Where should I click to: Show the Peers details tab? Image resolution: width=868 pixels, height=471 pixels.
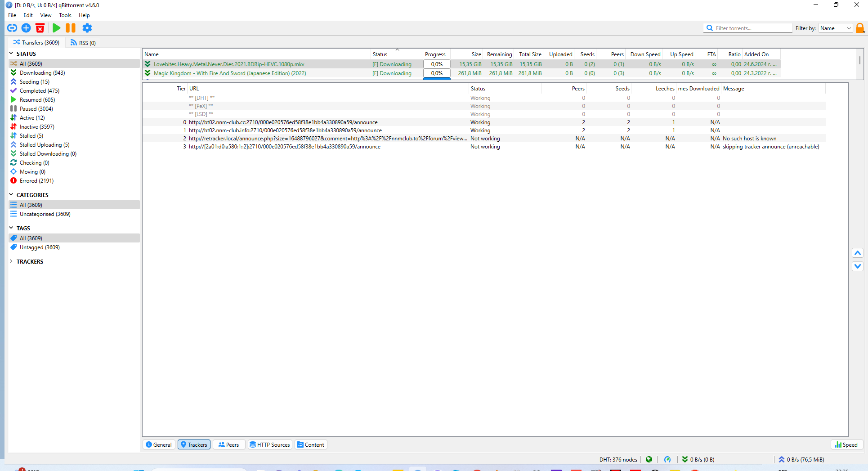click(229, 445)
